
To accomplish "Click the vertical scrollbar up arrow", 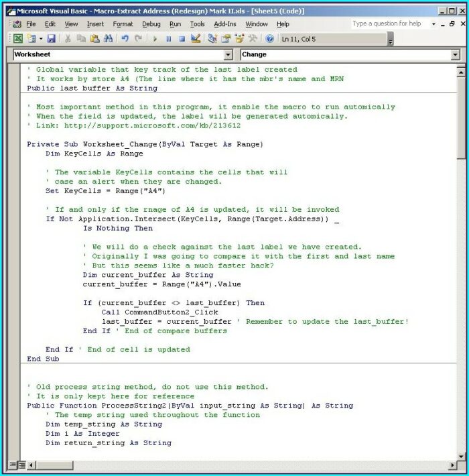I will click(x=461, y=72).
